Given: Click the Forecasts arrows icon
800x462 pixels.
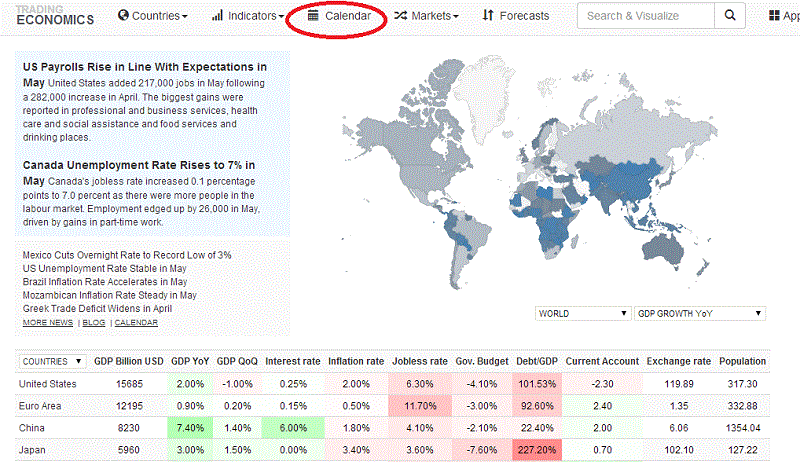Looking at the screenshot, I should 488,16.
